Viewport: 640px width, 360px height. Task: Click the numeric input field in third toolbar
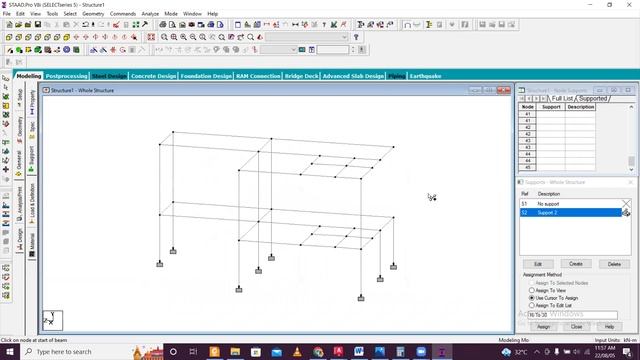(x=333, y=50)
